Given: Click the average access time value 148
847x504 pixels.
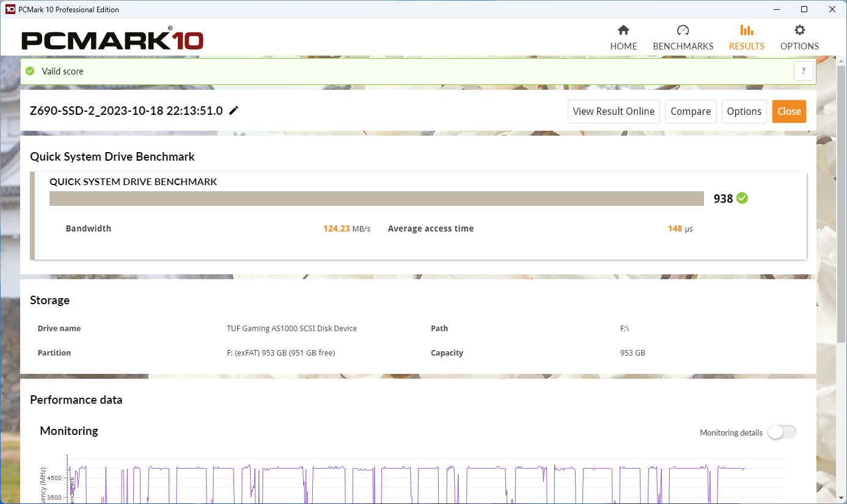Looking at the screenshot, I should tap(675, 228).
